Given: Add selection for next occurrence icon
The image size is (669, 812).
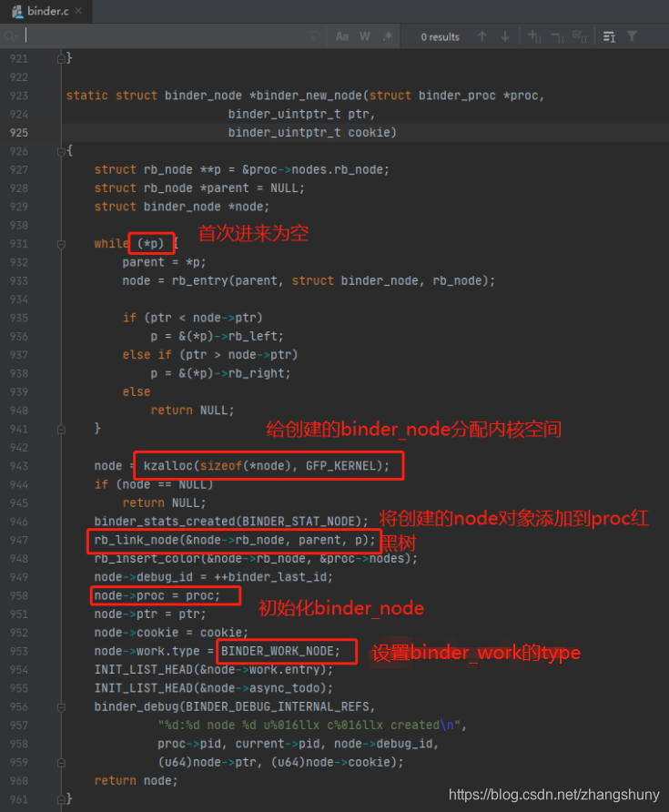Looking at the screenshot, I should click(x=534, y=36).
